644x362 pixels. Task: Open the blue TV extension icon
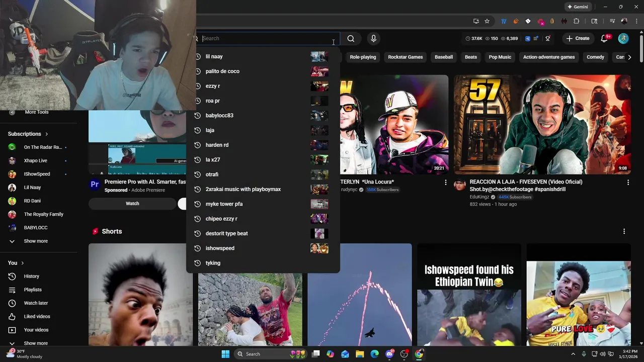504,21
